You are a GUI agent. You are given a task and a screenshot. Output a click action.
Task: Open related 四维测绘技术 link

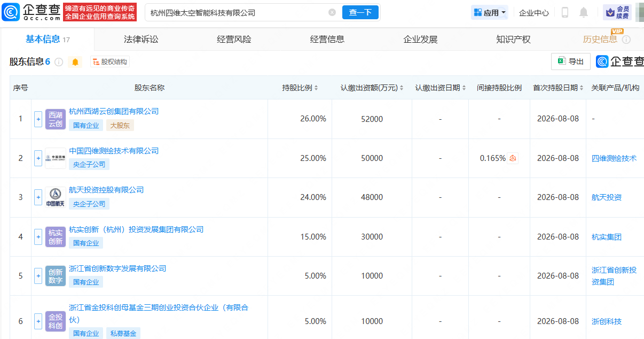614,158
